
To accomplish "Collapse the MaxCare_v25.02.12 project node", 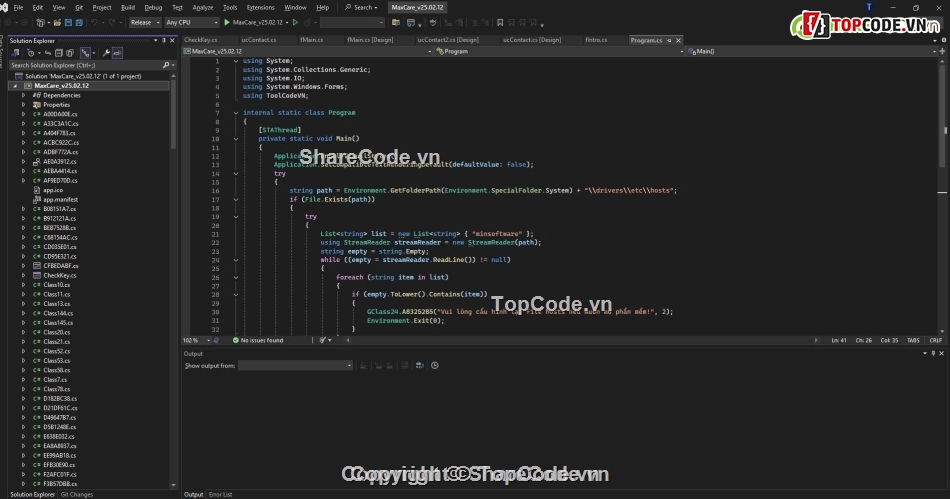I will pyautogui.click(x=16, y=86).
